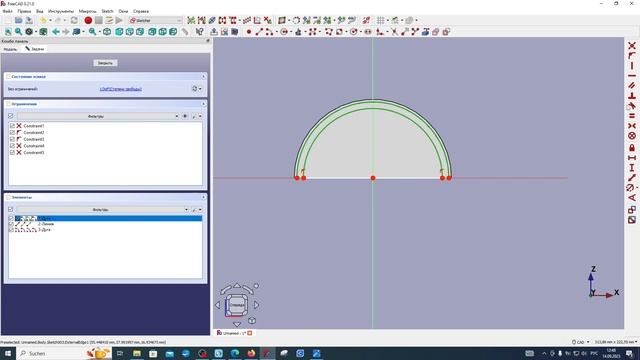
Task: Click the perpendicular constraint icon in right toolbar
Action: 632,96
